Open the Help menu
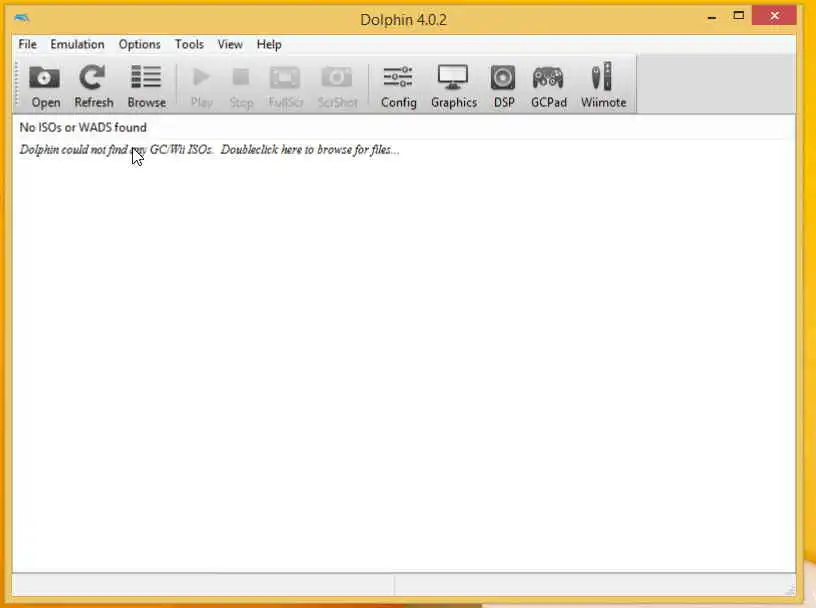816x608 pixels. pyautogui.click(x=269, y=44)
